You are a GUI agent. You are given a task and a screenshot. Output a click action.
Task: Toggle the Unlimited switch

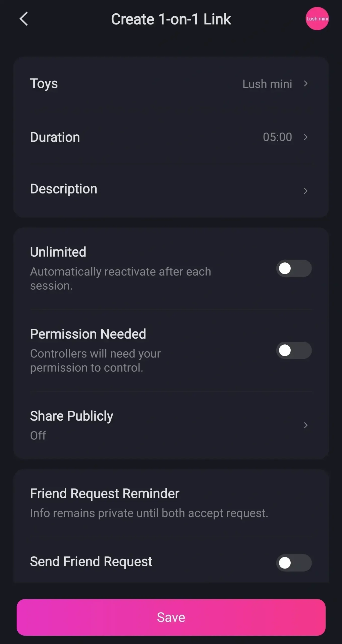(x=294, y=268)
